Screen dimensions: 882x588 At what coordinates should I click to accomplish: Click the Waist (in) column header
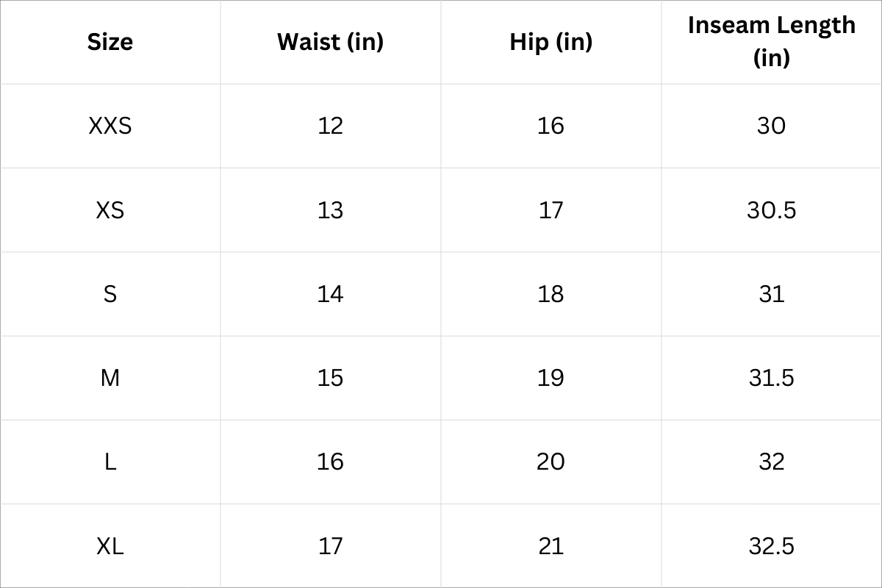(x=330, y=42)
